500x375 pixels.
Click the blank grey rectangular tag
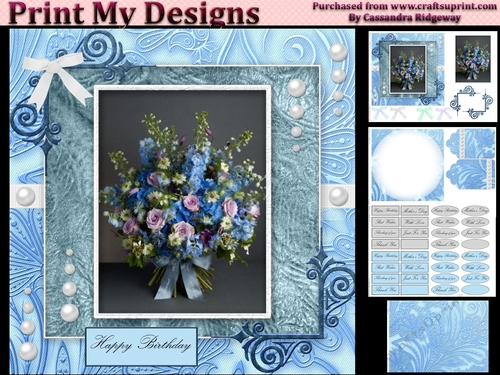pos(414,244)
